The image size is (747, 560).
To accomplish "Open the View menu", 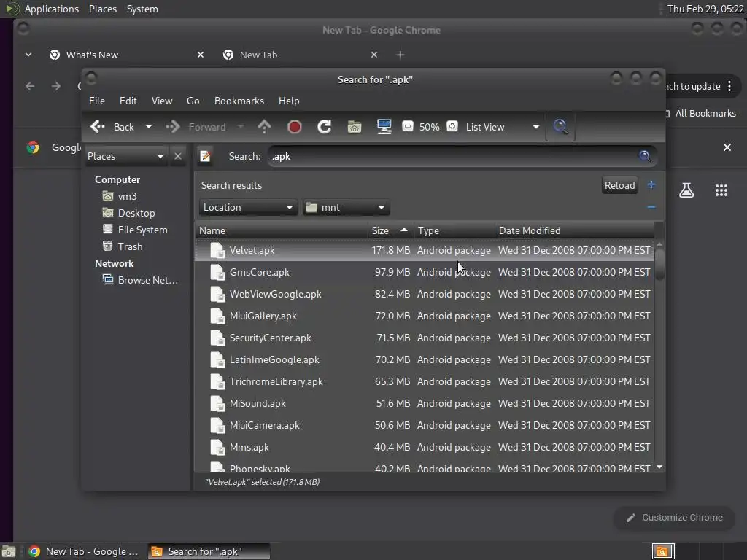I will pyautogui.click(x=162, y=101).
